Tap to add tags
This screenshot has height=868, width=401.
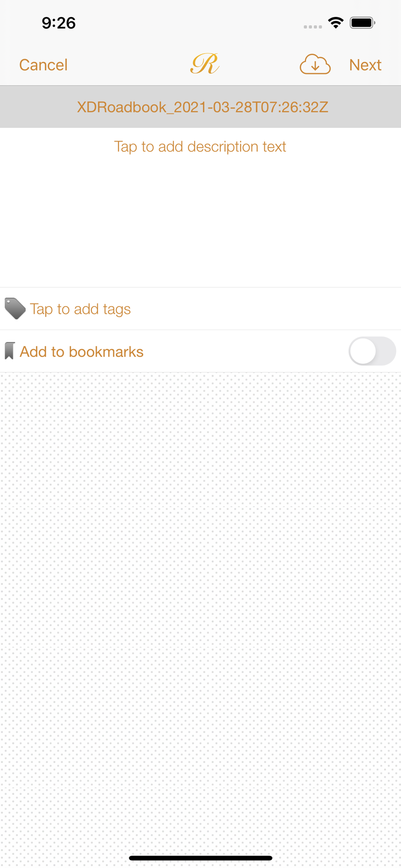pyautogui.click(x=80, y=309)
